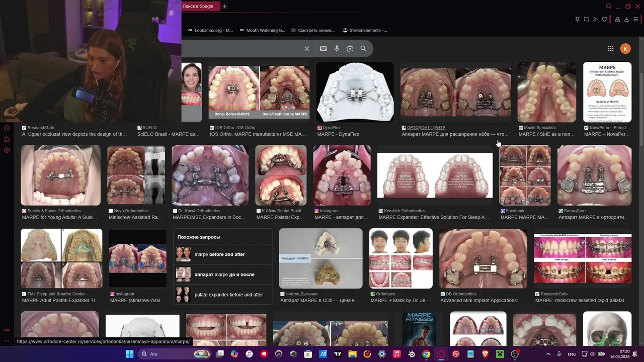Select related search marpe before and after
The height and width of the screenshot is (362, 644).
point(222,254)
